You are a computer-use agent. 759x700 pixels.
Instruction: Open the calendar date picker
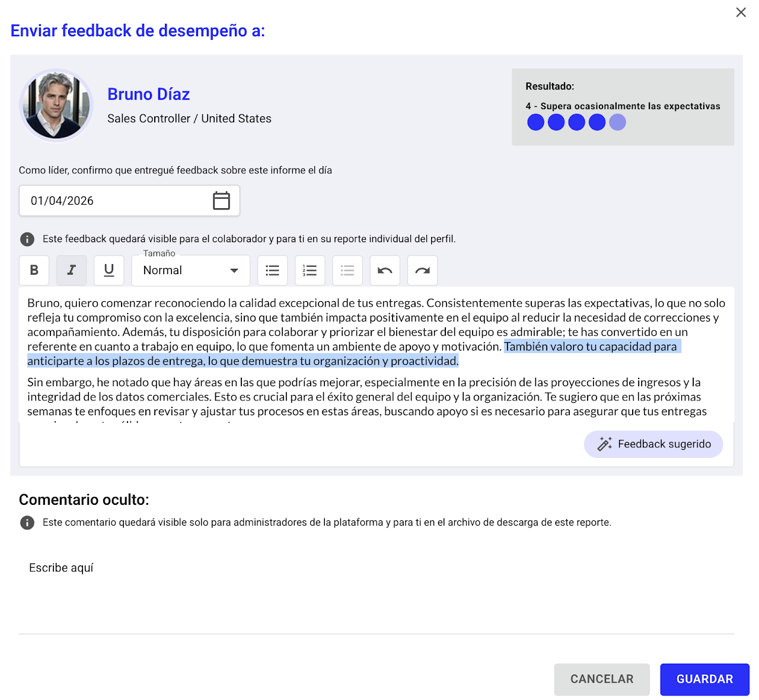pos(221,201)
